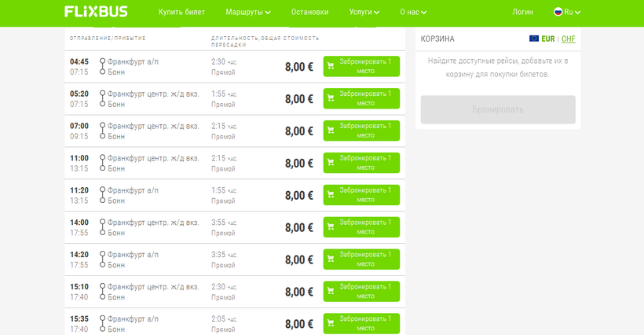Open the Услуги dropdown menu
The height and width of the screenshot is (335, 644).
point(364,12)
